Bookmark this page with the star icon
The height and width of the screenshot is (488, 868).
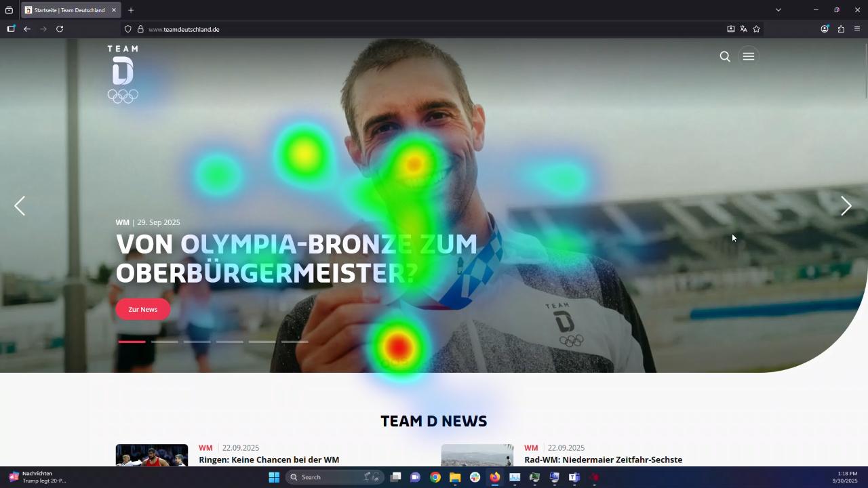click(x=757, y=29)
